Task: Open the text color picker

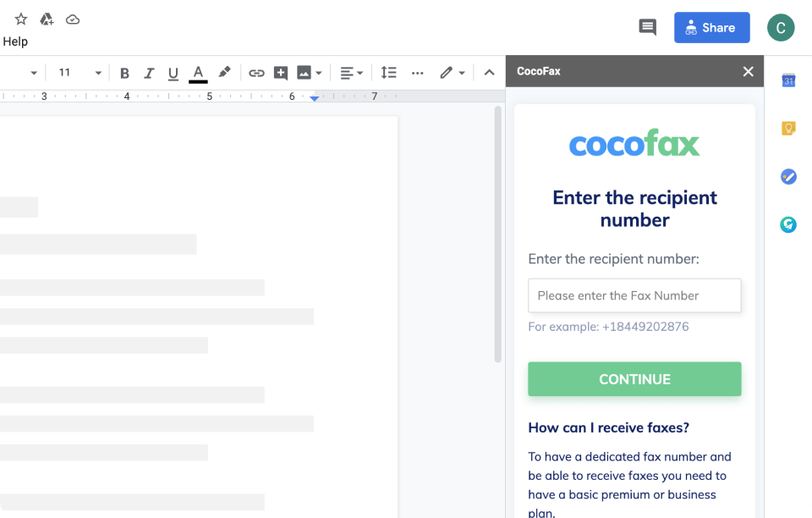Action: (198, 74)
